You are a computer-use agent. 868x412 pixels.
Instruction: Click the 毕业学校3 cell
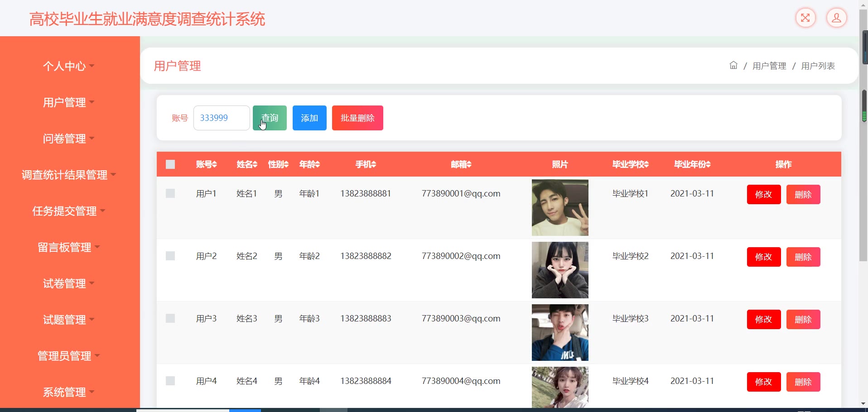click(x=631, y=318)
